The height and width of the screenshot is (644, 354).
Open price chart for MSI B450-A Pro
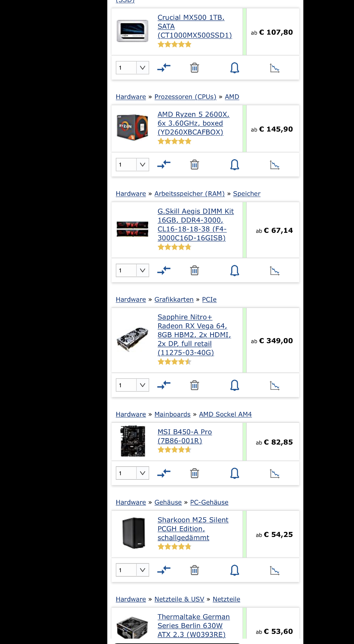pos(275,473)
